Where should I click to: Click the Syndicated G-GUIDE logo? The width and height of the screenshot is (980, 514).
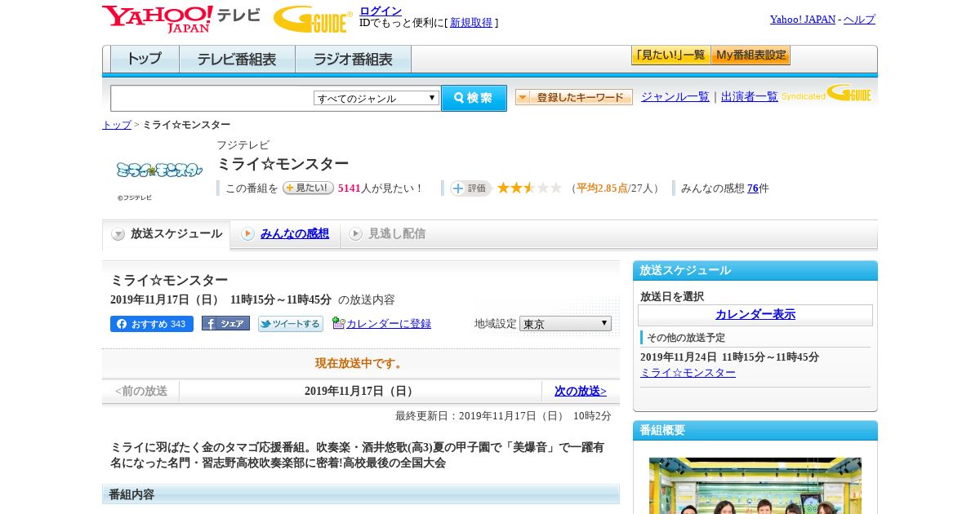(826, 94)
